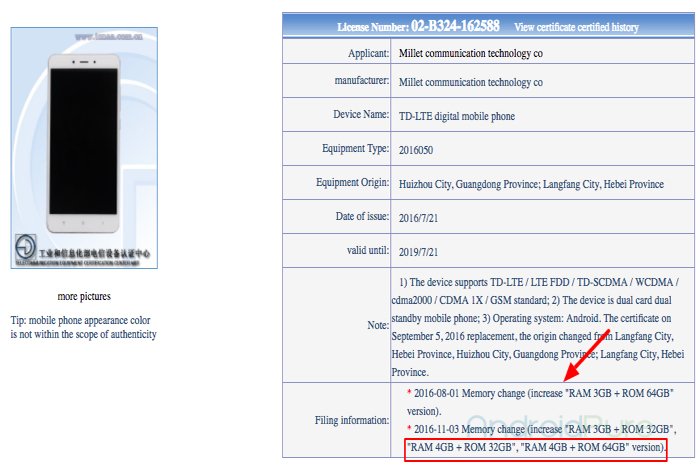This screenshot has width=700, height=465.
Task: Click the Note paragraph about TD-LTE support
Action: pyautogui.click(x=538, y=327)
